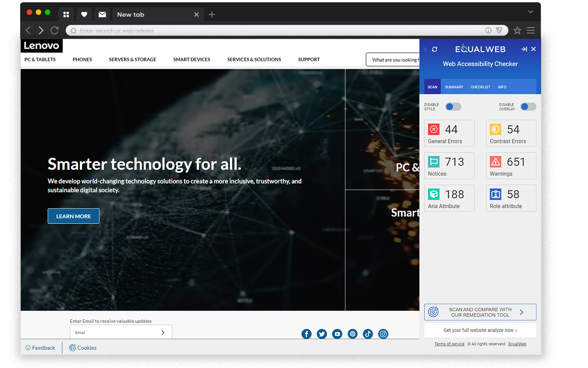588x368 pixels.
Task: Bookmark page with the star icon
Action: click(517, 30)
